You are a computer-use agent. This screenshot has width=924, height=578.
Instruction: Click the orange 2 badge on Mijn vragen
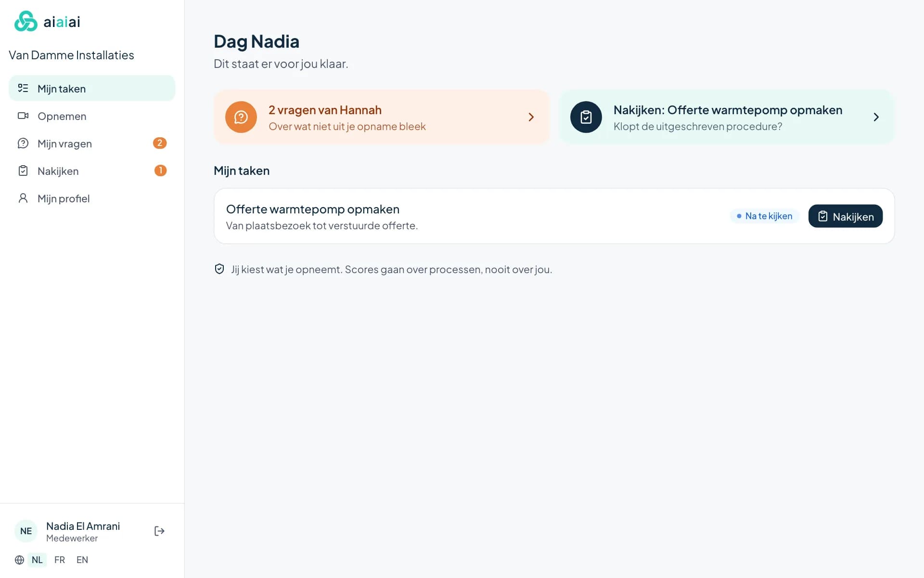[x=160, y=143]
